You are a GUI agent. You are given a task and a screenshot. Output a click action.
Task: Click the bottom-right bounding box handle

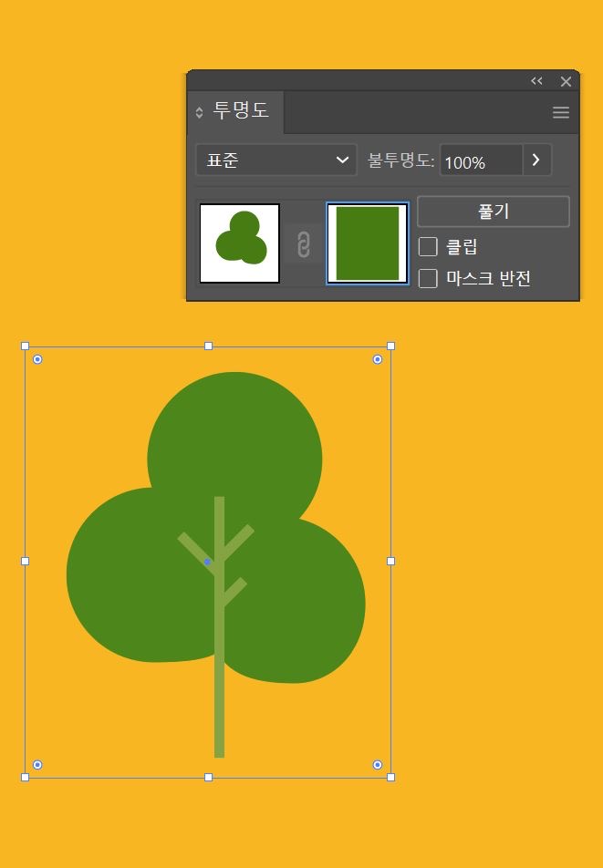[x=391, y=777]
